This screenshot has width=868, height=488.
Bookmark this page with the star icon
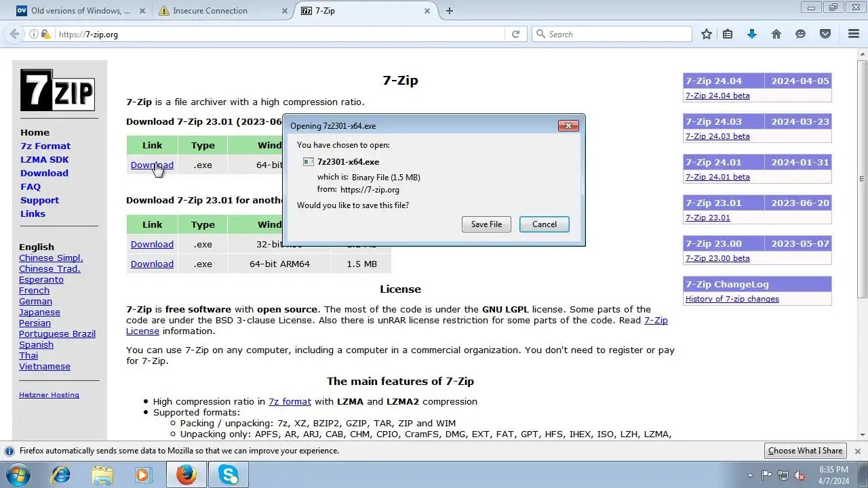pyautogui.click(x=707, y=34)
